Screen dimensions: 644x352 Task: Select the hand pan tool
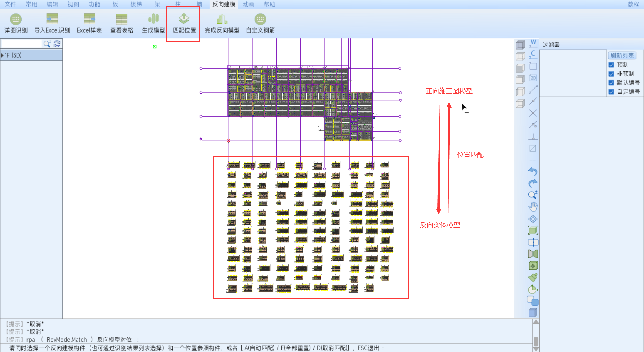pos(533,207)
